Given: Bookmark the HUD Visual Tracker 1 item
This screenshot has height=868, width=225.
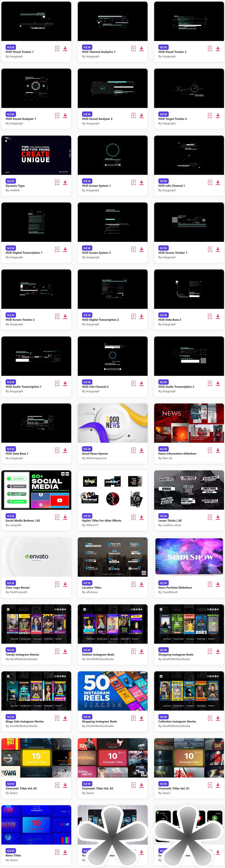Looking at the screenshot, I should point(57,49).
